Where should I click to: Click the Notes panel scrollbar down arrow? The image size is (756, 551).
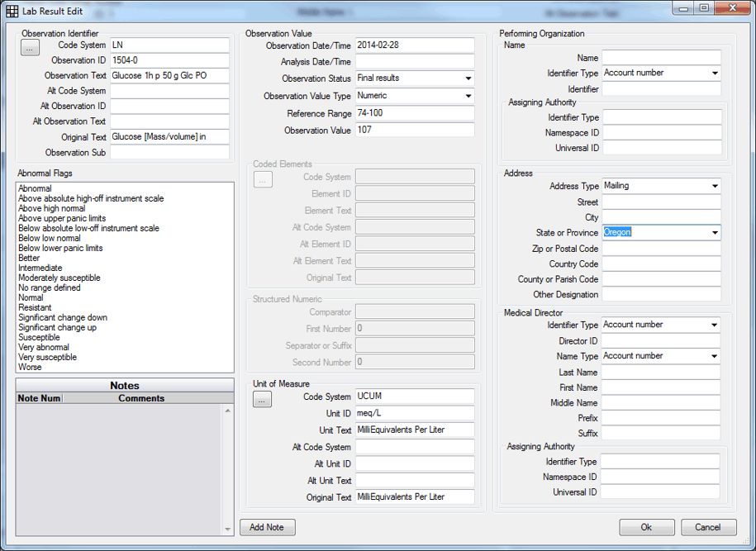[x=229, y=530]
